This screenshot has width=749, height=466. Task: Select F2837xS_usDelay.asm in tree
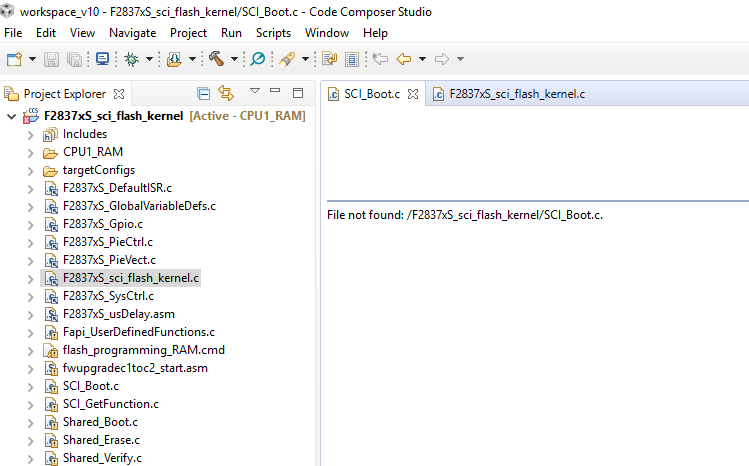[118, 314]
